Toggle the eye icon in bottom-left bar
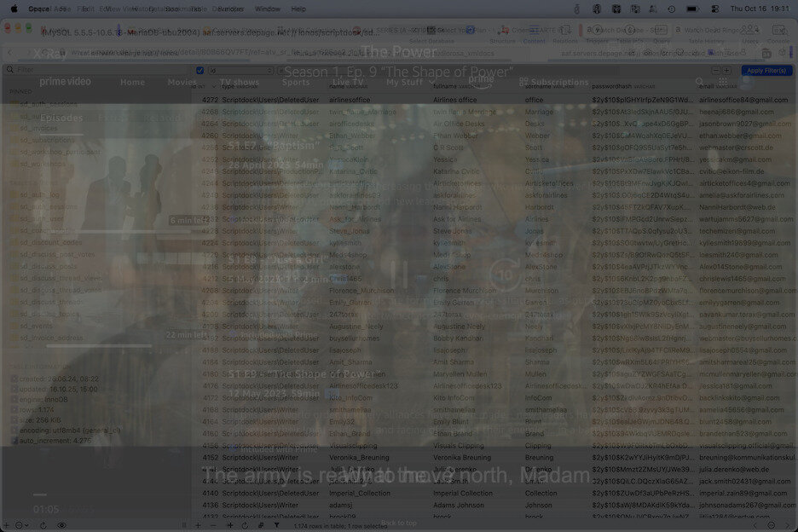 pos(61,525)
